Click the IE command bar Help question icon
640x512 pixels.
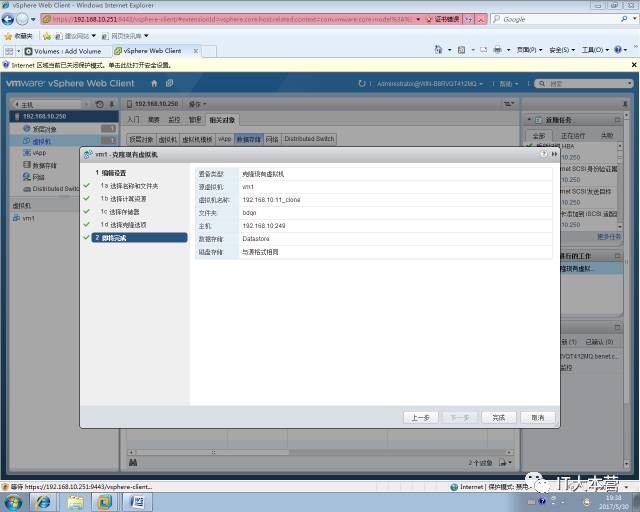point(618,50)
